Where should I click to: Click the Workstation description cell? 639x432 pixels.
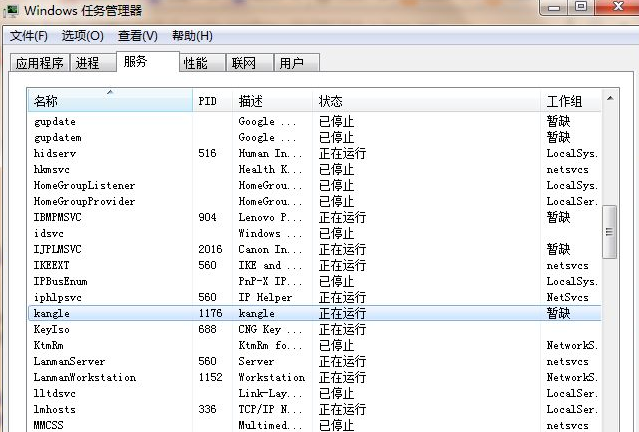click(x=272, y=377)
